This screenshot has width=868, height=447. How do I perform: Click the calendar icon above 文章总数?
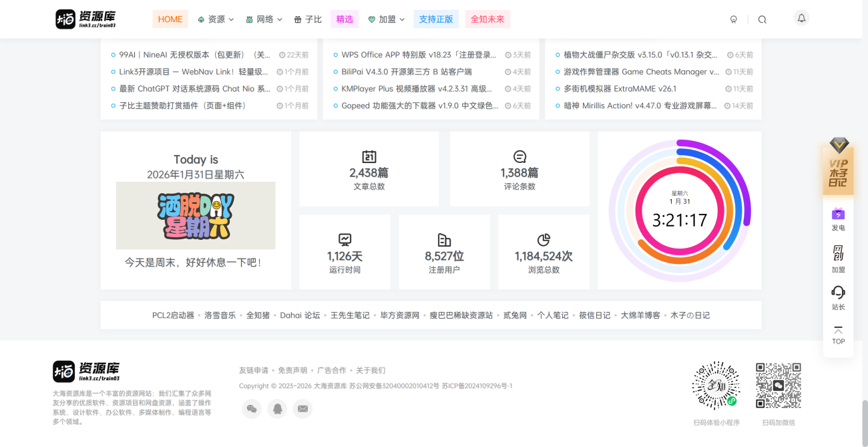[x=369, y=156]
